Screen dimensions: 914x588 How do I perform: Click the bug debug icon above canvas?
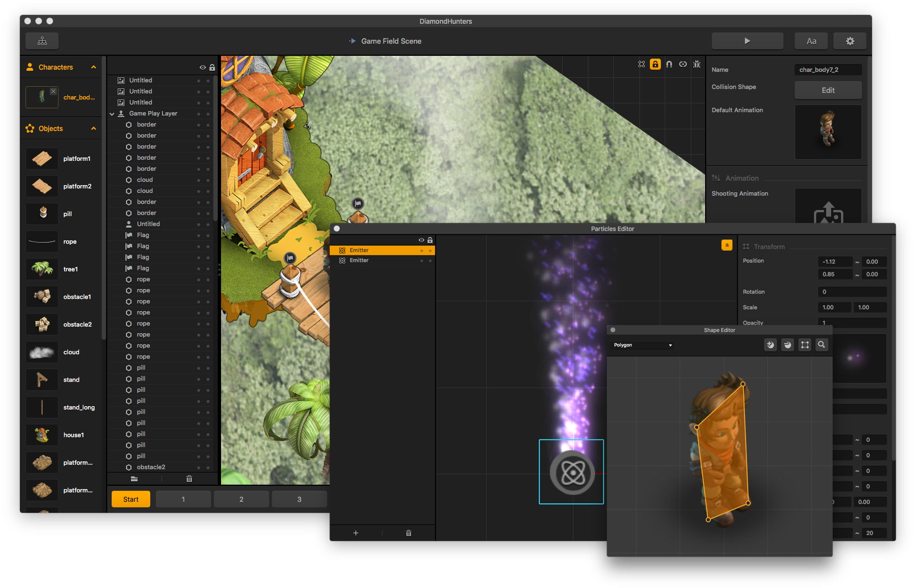coord(697,64)
